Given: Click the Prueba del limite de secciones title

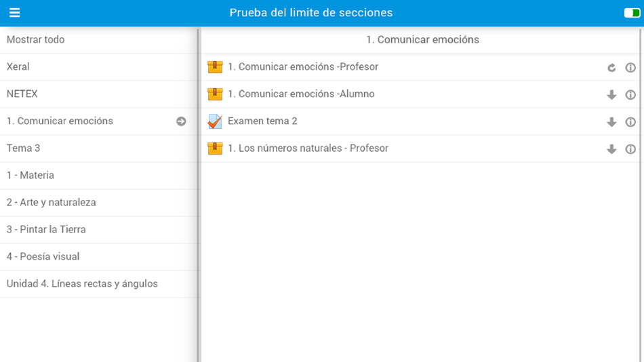Looking at the screenshot, I should coord(311,13).
